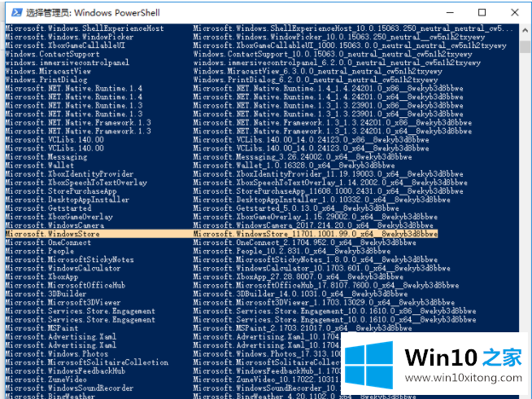
Task: Click short name Windows.PrintDialog
Action: [x=46, y=80]
